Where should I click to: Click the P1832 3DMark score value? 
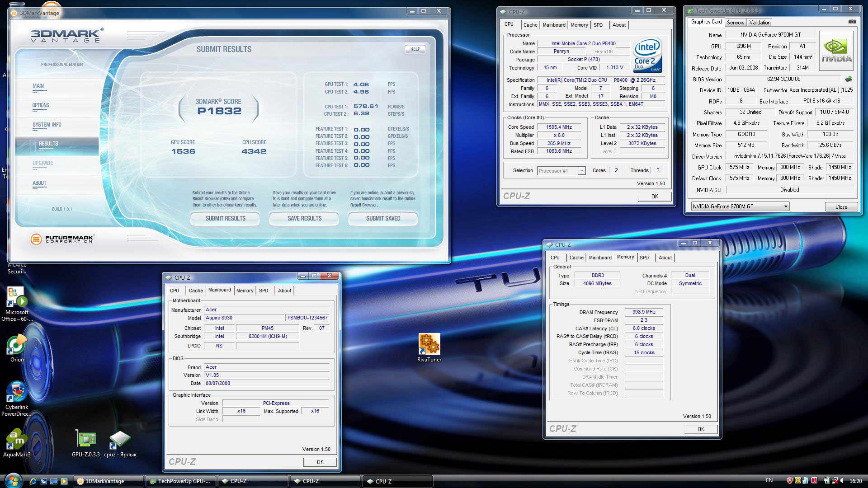coord(219,111)
